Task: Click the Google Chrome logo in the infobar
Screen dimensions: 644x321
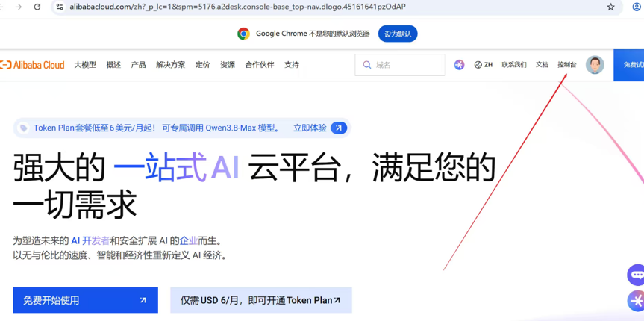Action: click(x=243, y=34)
